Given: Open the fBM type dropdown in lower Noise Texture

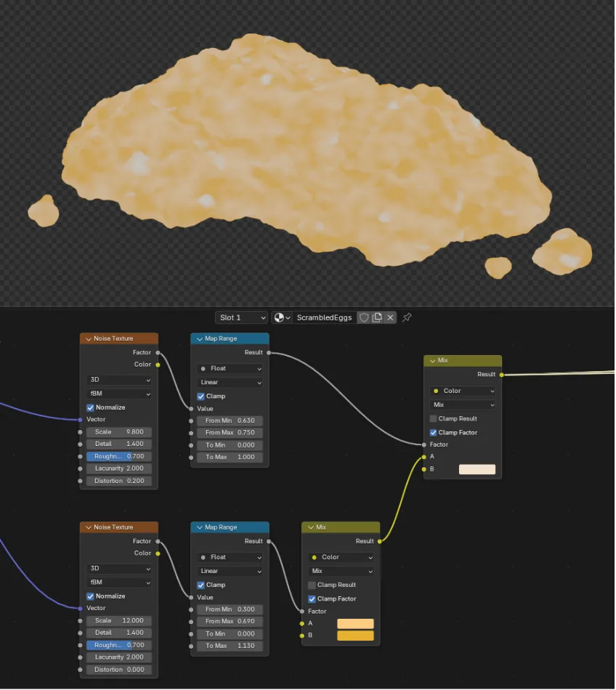Looking at the screenshot, I should pyautogui.click(x=119, y=583).
